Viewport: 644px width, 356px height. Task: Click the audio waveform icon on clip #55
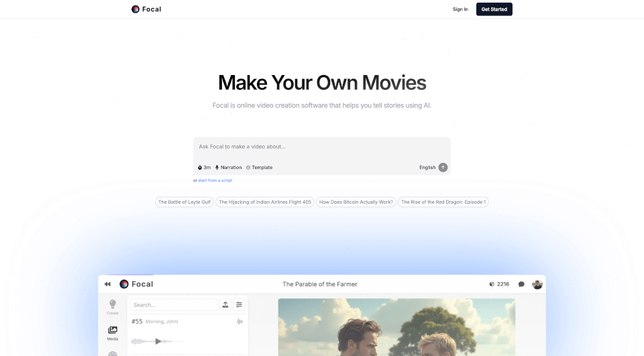click(x=239, y=322)
